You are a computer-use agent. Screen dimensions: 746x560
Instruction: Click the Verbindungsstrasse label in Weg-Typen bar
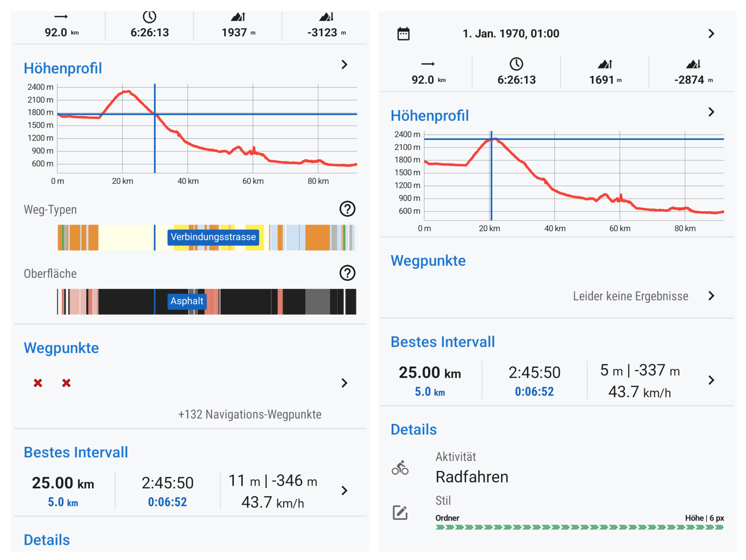pos(213,237)
